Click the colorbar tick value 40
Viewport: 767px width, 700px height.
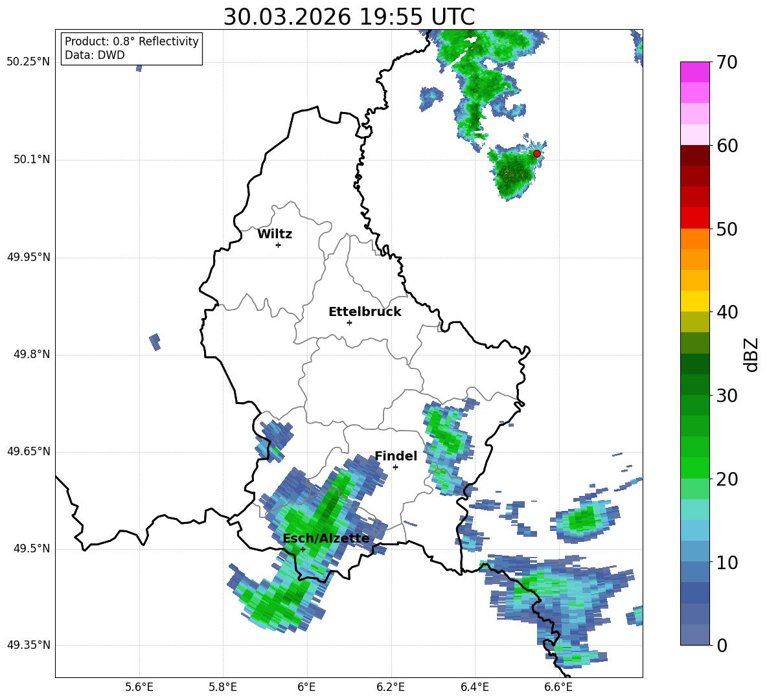click(727, 312)
